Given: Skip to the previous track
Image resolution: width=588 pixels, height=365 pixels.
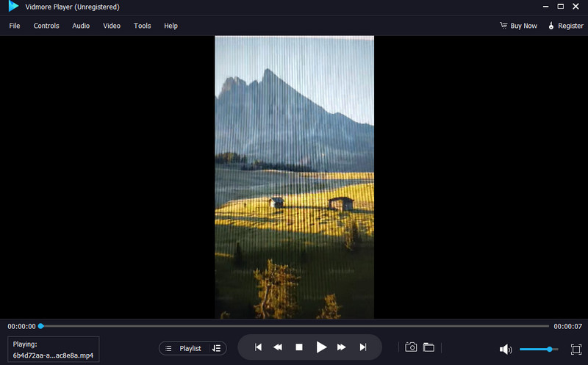Looking at the screenshot, I should (x=258, y=347).
